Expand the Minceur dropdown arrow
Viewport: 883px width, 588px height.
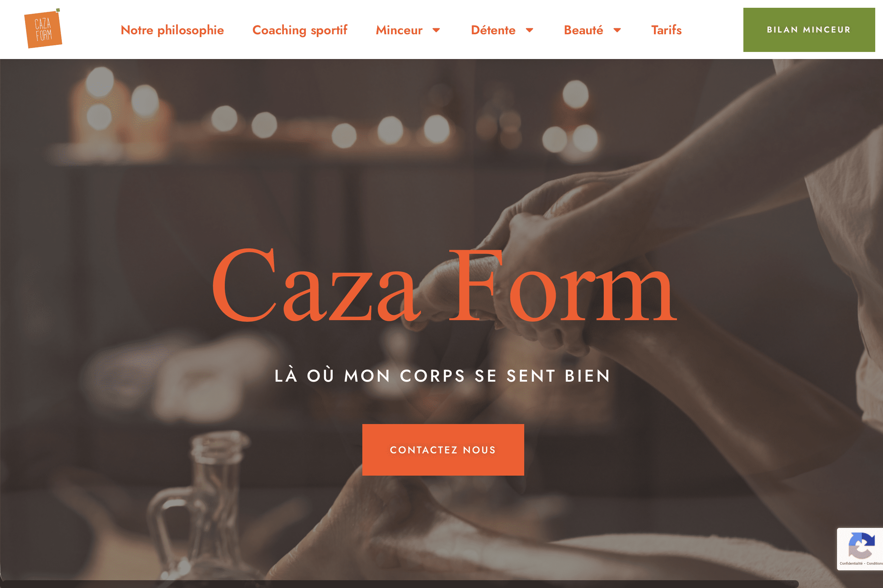pos(436,30)
